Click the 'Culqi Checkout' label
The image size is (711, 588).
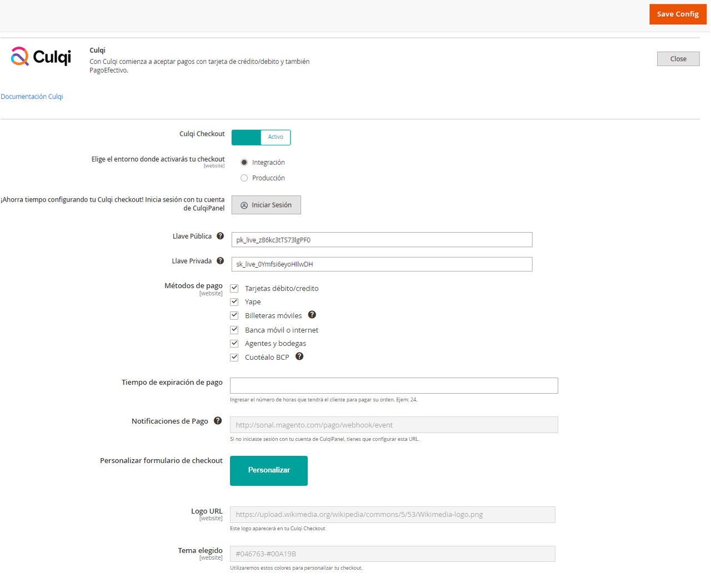(202, 134)
